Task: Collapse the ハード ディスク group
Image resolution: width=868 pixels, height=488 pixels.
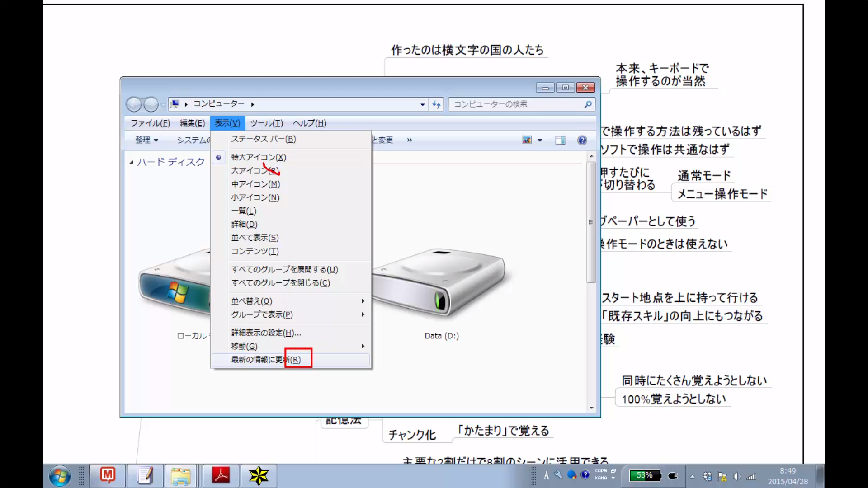Action: click(x=131, y=162)
